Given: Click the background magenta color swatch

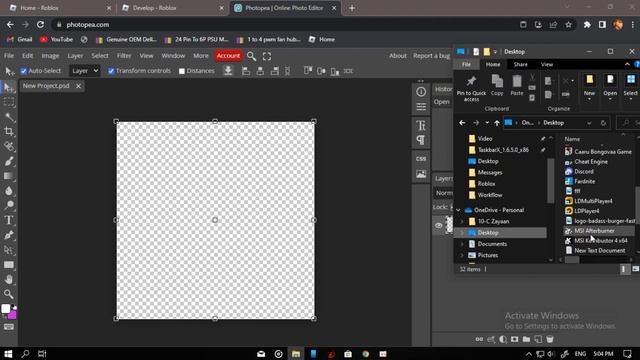Looking at the screenshot, I should pyautogui.click(x=13, y=315).
